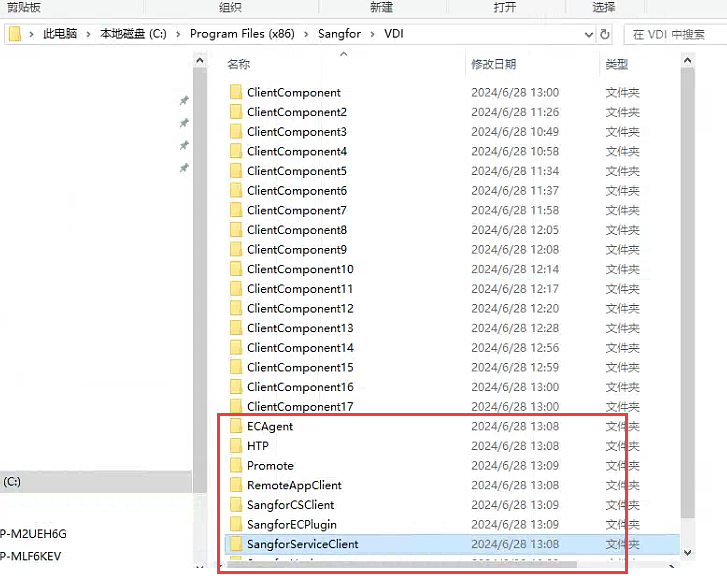Click the ClientComponent folder icon

point(236,92)
